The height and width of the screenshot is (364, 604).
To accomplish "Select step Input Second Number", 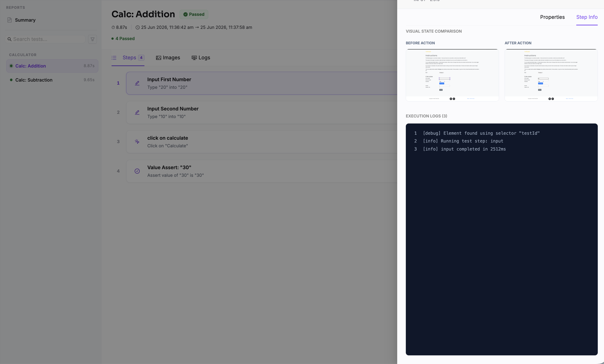I will (262, 112).
